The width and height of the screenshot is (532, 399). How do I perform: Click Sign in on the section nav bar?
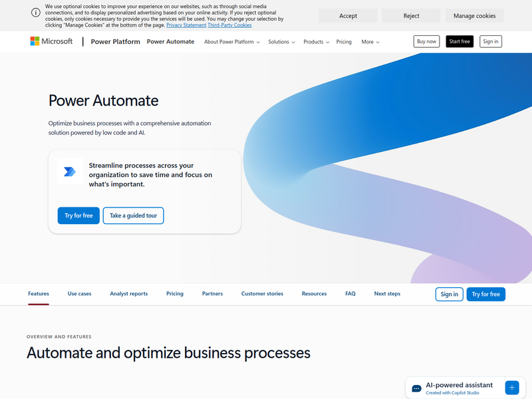pyautogui.click(x=450, y=294)
